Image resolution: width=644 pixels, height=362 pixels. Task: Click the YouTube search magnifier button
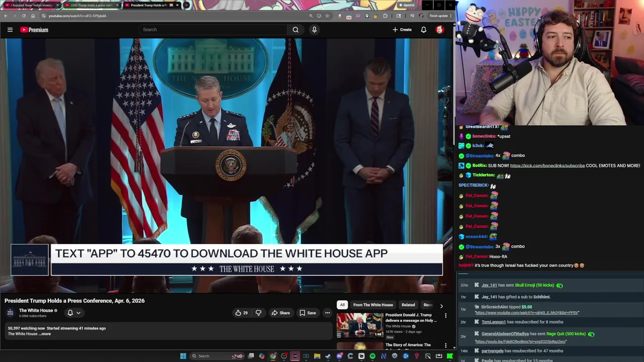click(296, 30)
